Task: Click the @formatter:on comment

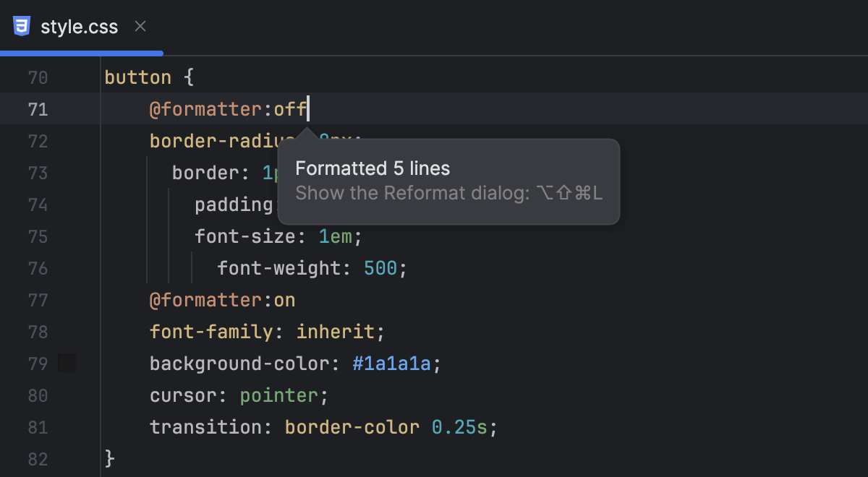Action: point(222,299)
